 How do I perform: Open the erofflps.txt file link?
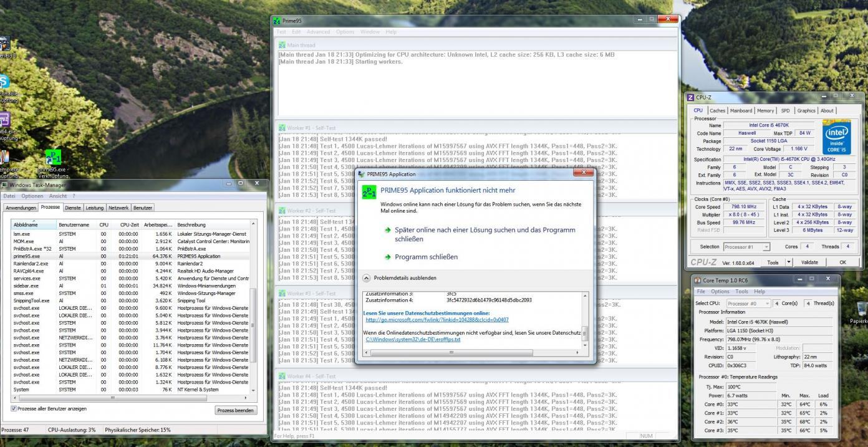413,340
